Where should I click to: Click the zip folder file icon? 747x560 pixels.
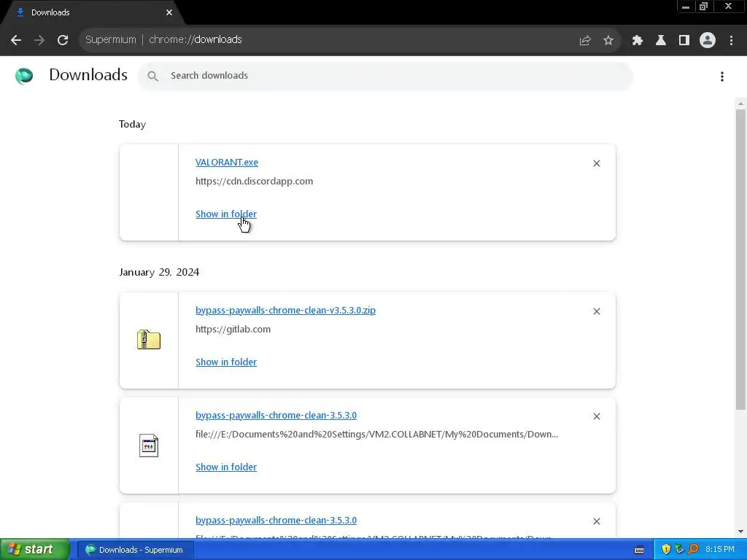coord(149,340)
